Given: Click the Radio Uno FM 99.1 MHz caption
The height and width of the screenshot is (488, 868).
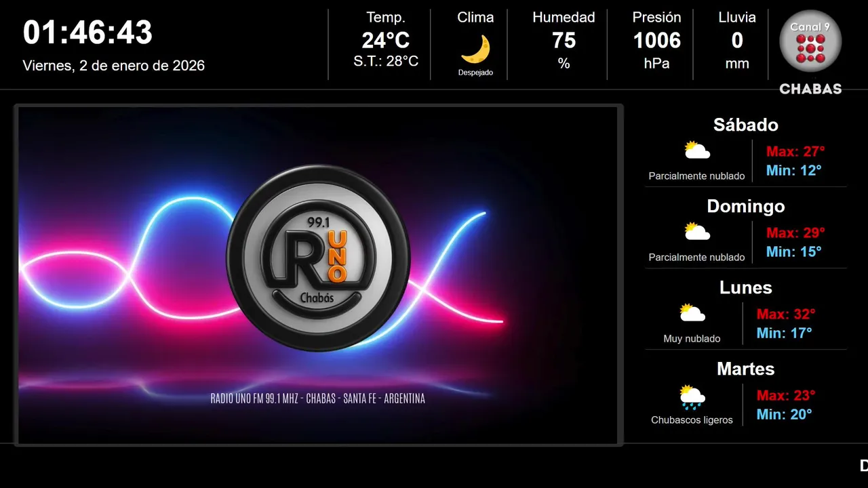Looking at the screenshot, I should click(318, 399).
